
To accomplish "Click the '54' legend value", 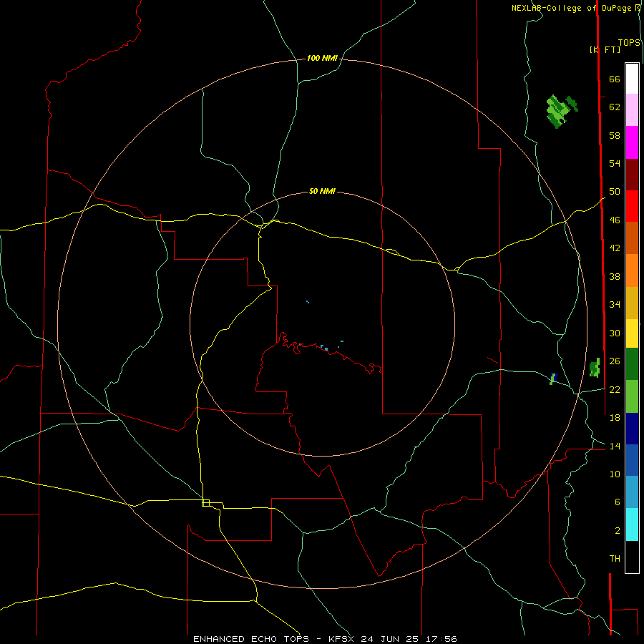I will coord(615,163).
